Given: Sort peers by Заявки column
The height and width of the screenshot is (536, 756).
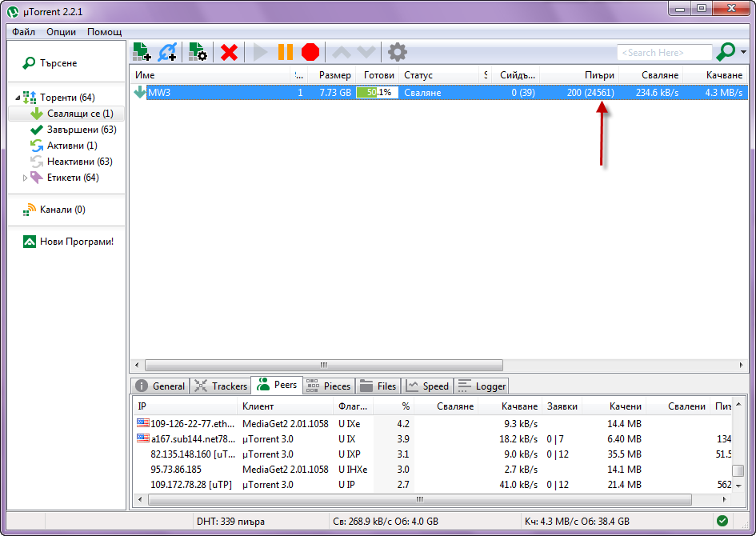Looking at the screenshot, I should point(562,406).
